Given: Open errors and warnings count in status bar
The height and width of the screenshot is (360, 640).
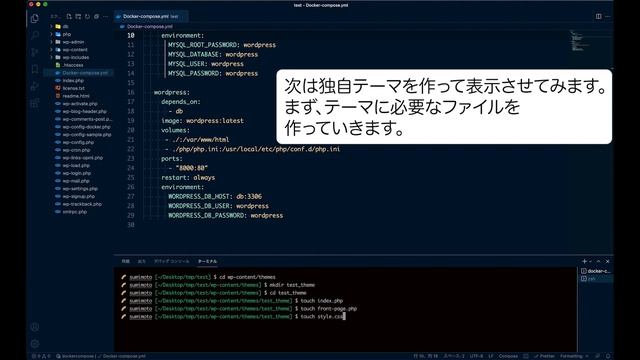Looking at the screenshot, I should [41, 356].
